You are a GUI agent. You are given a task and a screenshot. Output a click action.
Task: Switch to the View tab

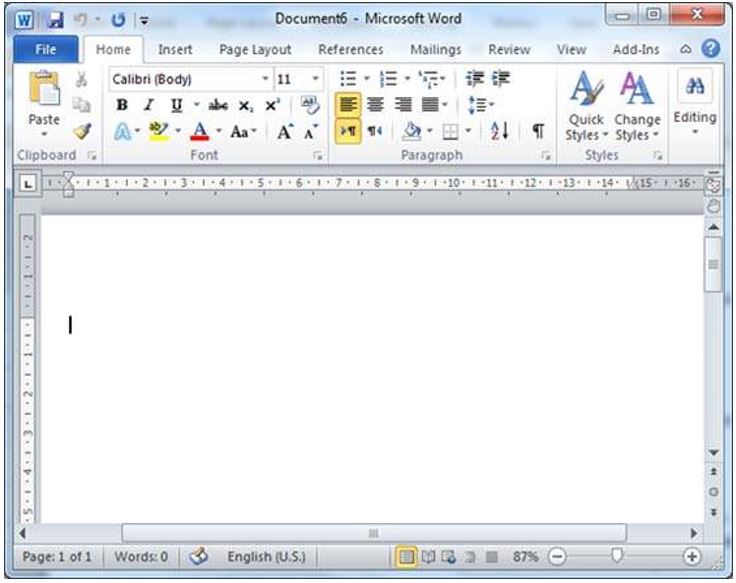[x=571, y=49]
